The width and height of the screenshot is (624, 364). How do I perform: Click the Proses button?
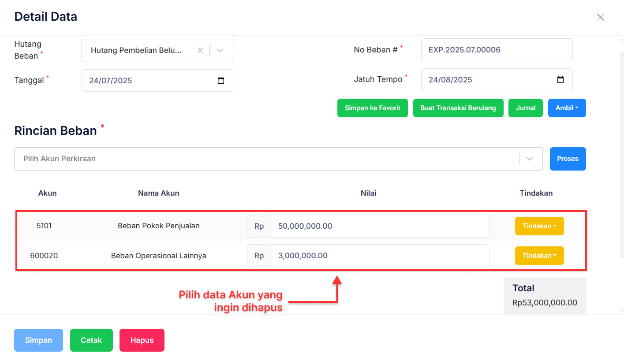click(568, 159)
